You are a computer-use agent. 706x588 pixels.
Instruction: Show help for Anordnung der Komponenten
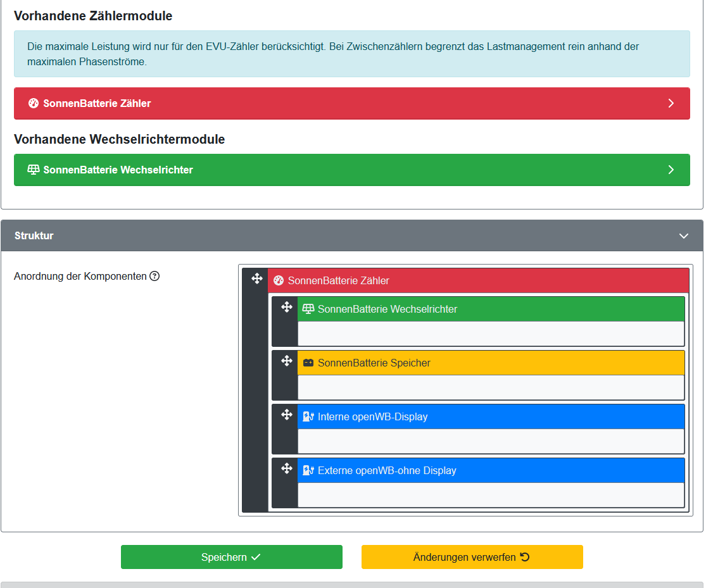[154, 276]
